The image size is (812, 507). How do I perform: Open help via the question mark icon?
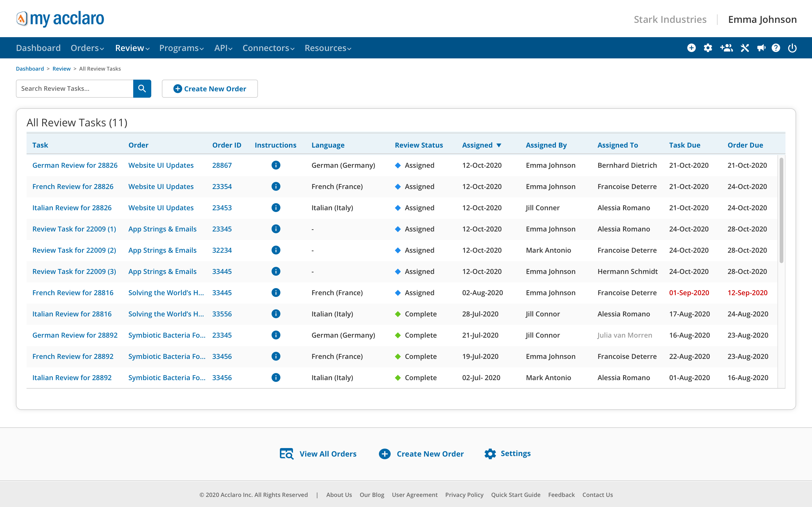(x=776, y=48)
